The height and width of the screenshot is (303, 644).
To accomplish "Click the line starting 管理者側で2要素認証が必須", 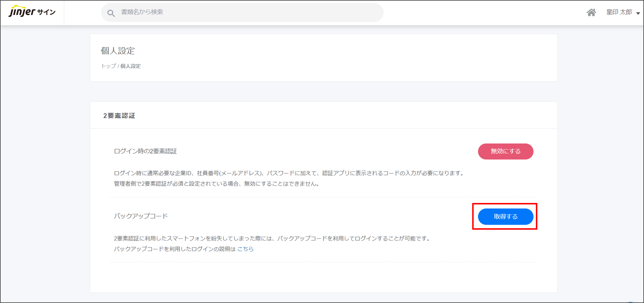I will (x=217, y=184).
